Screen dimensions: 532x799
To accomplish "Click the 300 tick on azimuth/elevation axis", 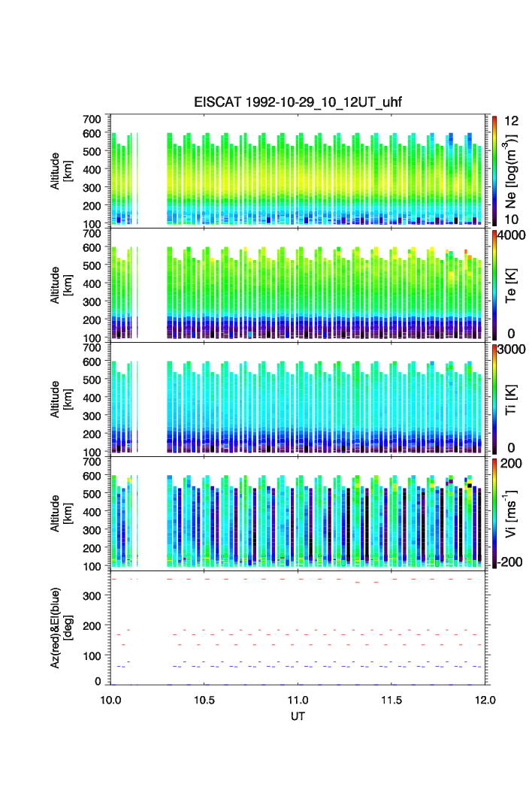I will pos(92,596).
